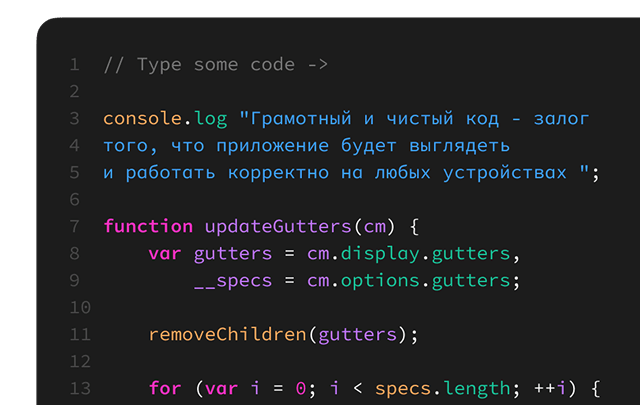
Task: Click the 'log' method name
Action: tap(211, 120)
